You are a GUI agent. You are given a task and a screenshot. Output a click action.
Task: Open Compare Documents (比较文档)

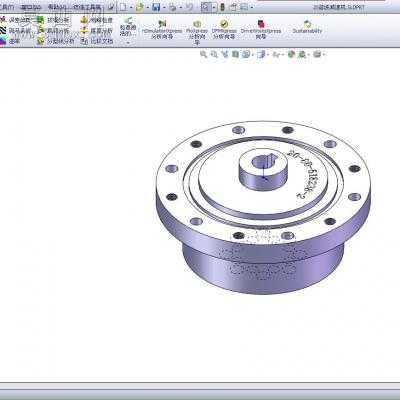coord(97,41)
